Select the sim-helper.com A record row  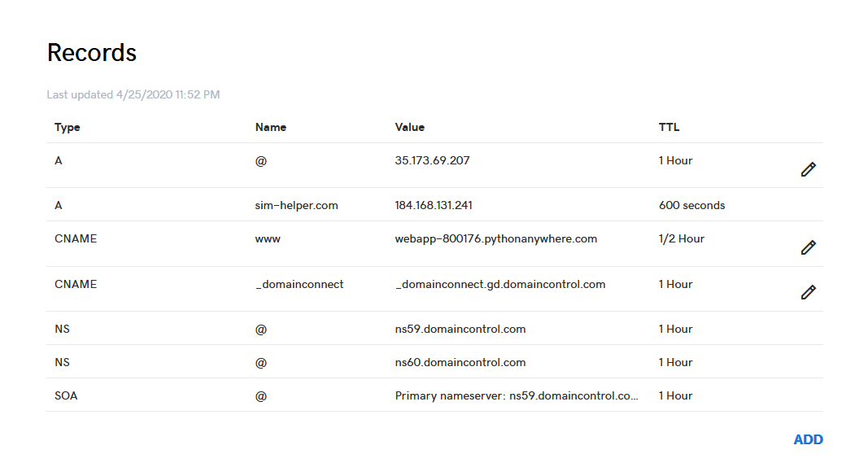coord(434,205)
